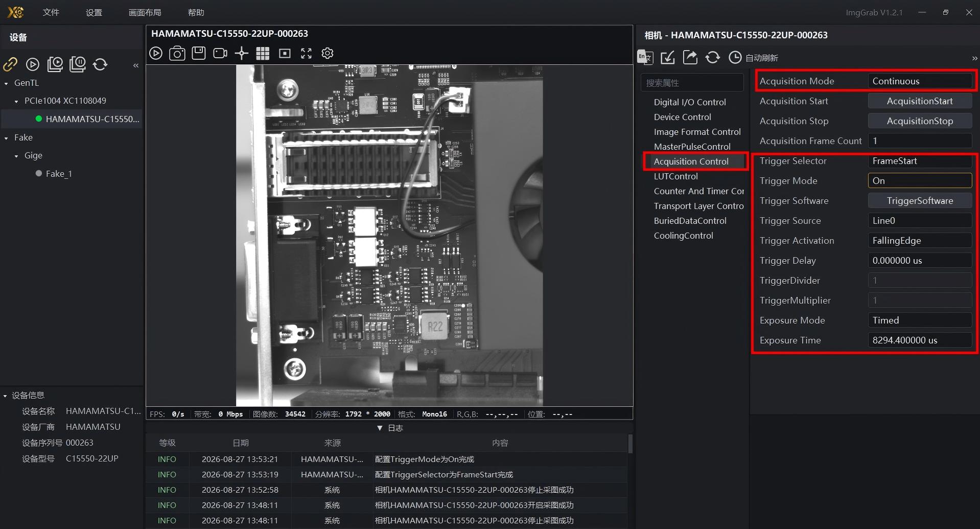Open the 文件 menu

tap(51, 12)
